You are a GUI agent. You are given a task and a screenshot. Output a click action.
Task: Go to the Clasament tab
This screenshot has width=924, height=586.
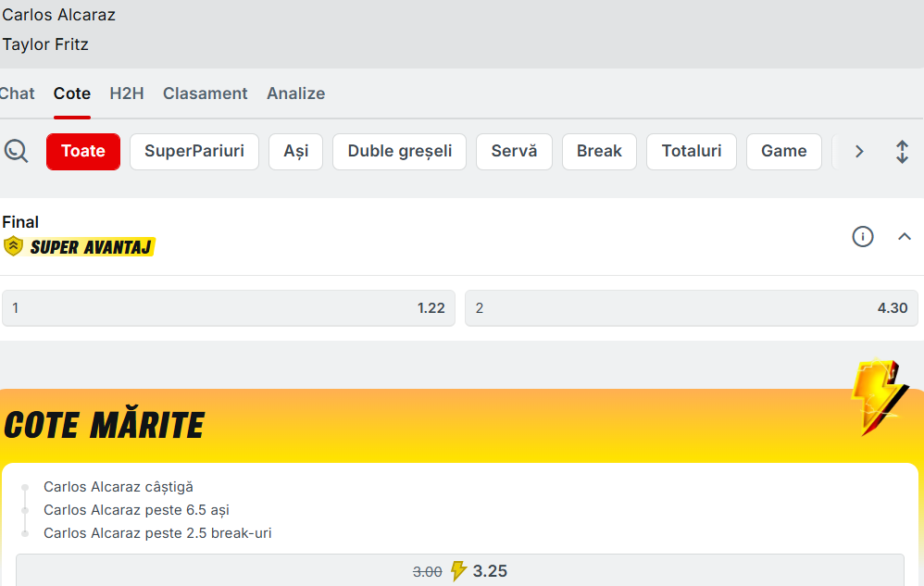click(205, 94)
